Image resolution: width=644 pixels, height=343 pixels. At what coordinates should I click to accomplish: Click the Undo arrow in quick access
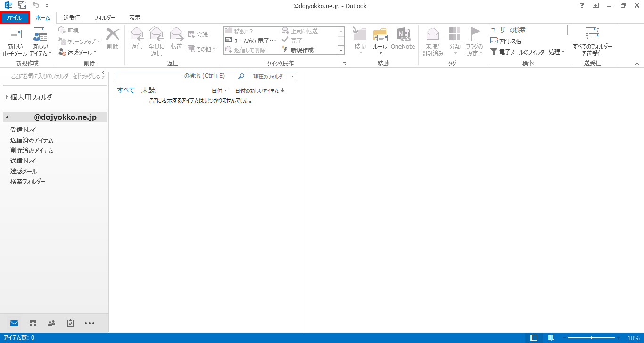tap(35, 5)
